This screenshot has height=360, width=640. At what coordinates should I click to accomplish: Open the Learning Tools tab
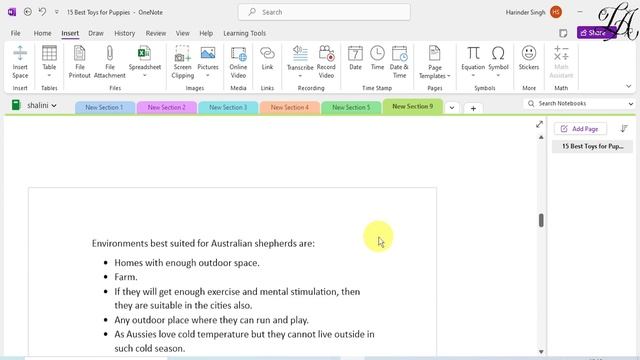tap(244, 33)
